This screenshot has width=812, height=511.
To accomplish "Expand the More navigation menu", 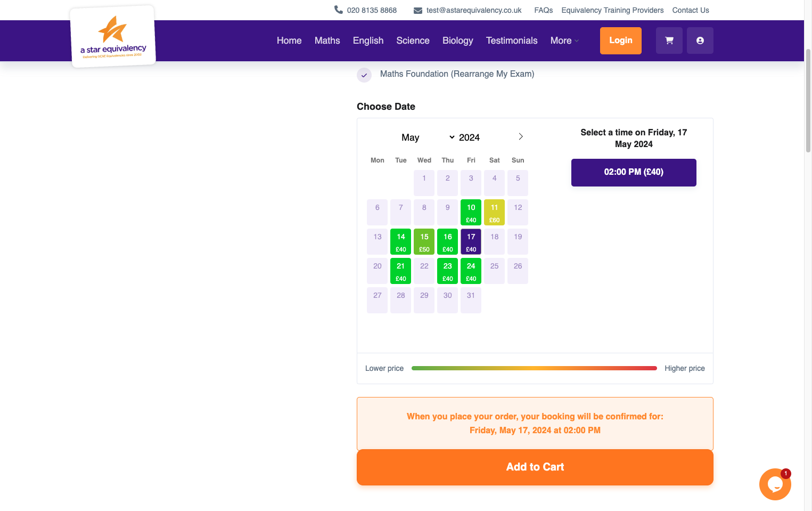I will (564, 40).
